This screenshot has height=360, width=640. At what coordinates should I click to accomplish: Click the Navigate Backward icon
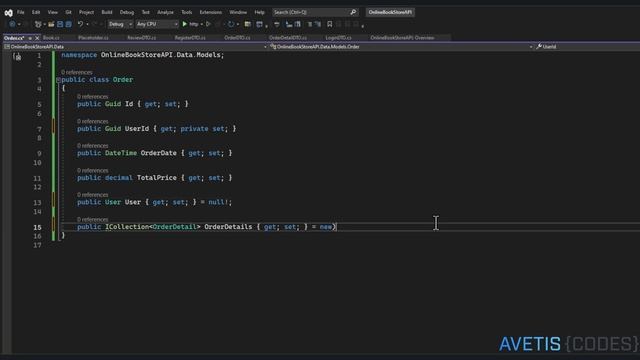[12, 24]
